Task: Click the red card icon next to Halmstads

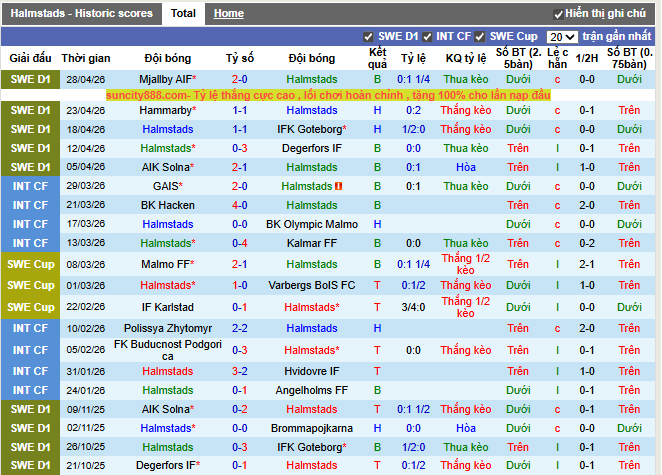Action: click(x=339, y=186)
